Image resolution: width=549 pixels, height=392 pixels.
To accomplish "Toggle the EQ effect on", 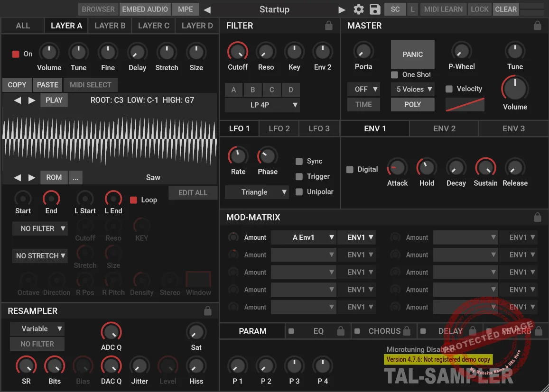I will 291,331.
